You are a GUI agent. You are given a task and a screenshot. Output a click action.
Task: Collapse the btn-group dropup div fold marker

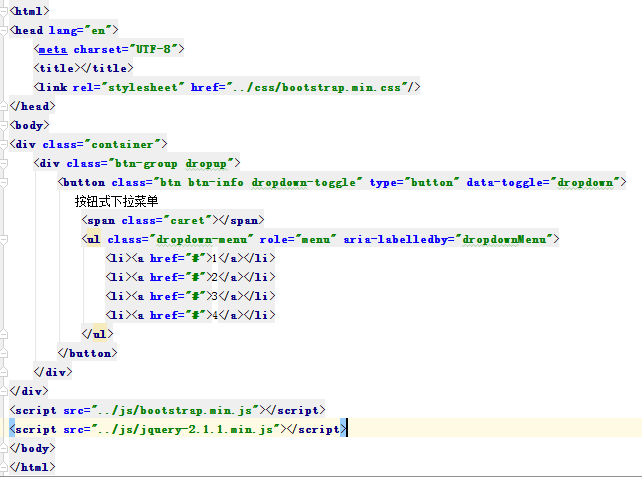tap(3, 163)
